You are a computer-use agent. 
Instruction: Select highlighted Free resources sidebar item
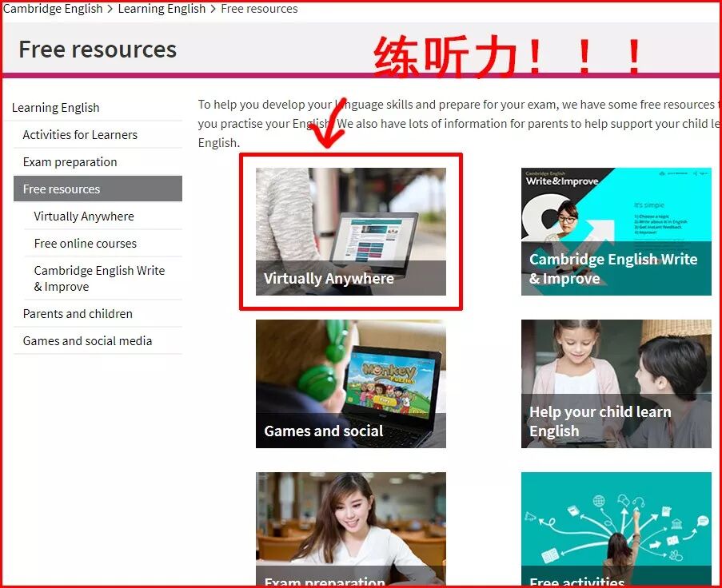[x=98, y=189]
